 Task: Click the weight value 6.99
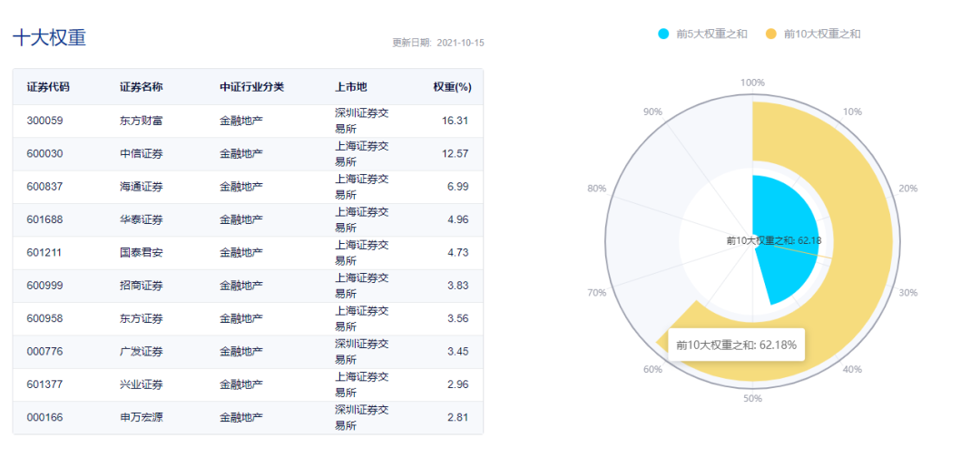pyautogui.click(x=458, y=187)
